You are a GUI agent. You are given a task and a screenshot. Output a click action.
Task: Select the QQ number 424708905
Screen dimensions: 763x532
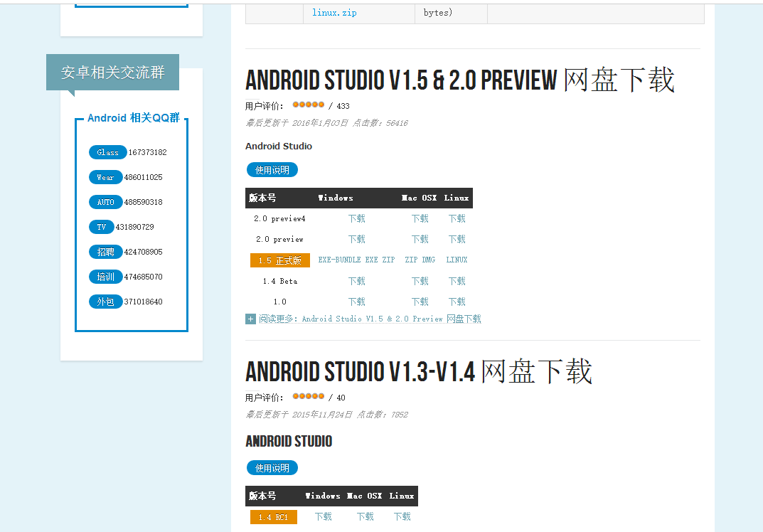click(143, 252)
